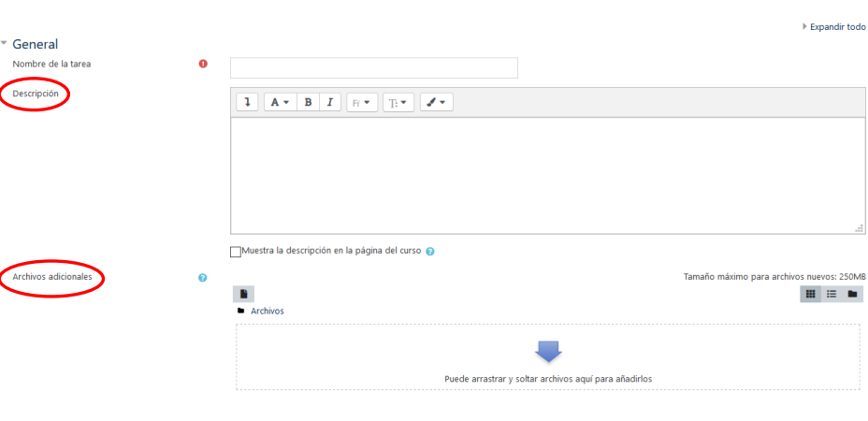868x421 pixels.
Task: Switch file view to detailed list
Action: (832, 294)
